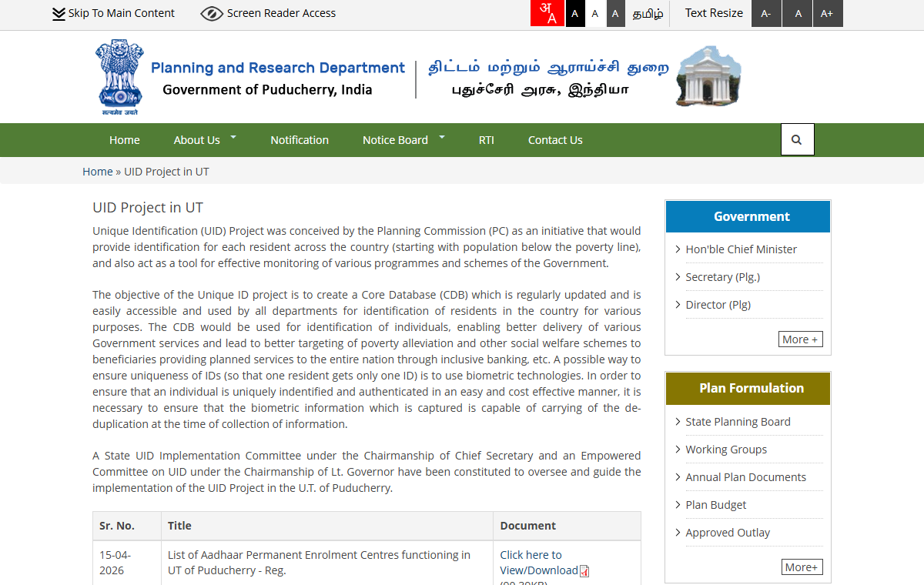Click the Skip To Main Content text link
The width and height of the screenshot is (924, 585).
[x=122, y=13]
